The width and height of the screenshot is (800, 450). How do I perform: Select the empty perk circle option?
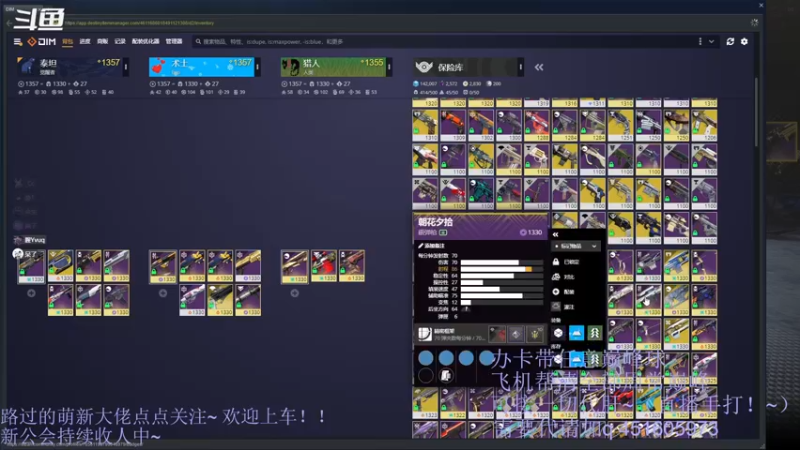coord(426,376)
